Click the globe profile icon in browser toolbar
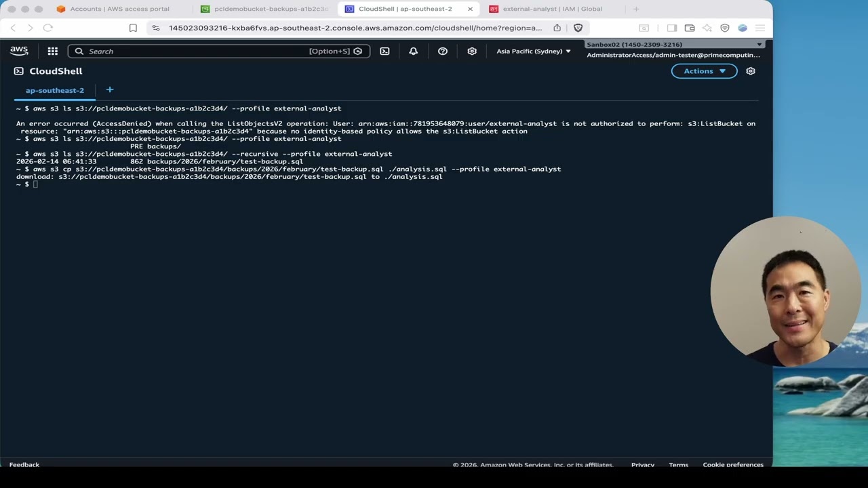868x488 pixels. [743, 28]
